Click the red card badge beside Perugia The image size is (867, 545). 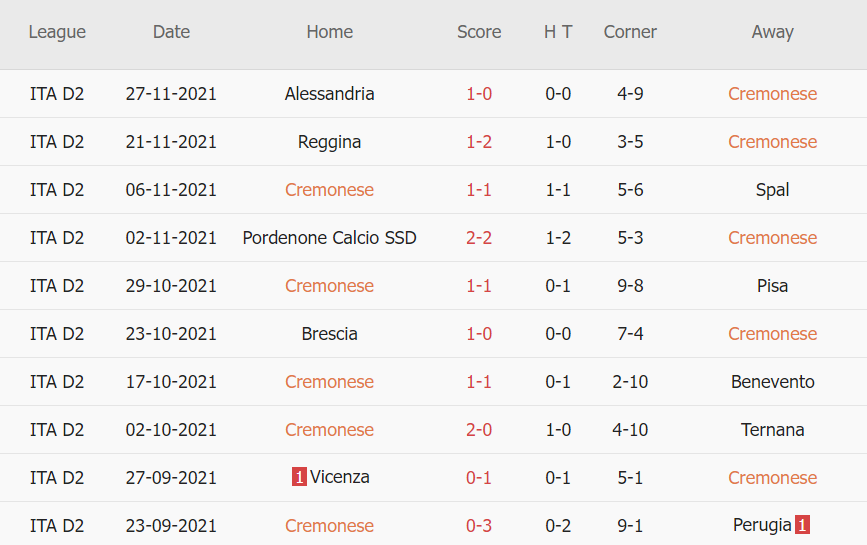point(802,525)
